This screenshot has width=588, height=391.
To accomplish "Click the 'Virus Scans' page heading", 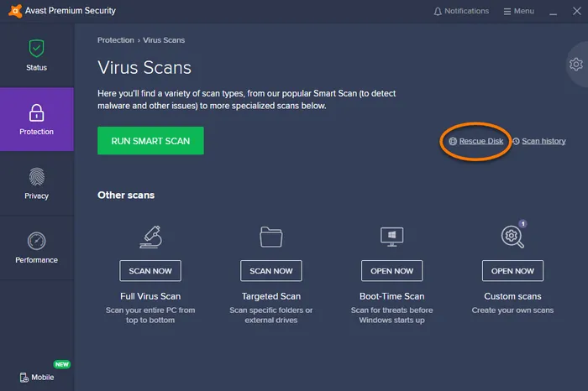I will [x=144, y=68].
